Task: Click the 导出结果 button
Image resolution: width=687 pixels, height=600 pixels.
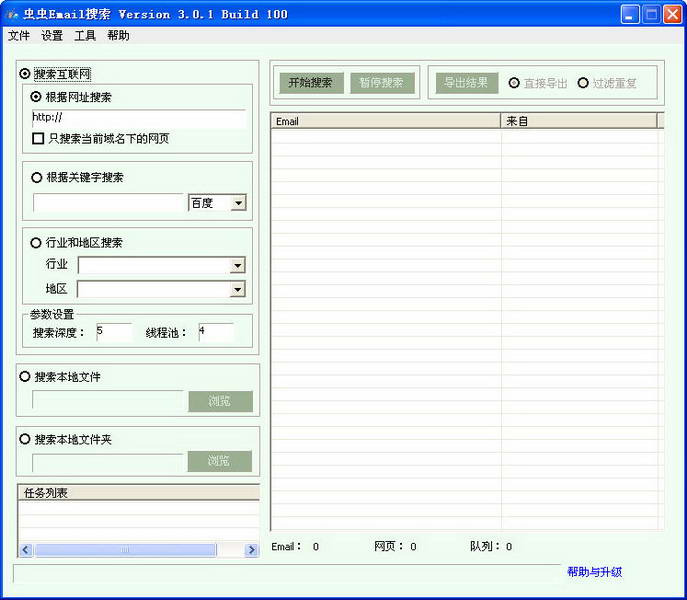Action: [x=467, y=82]
